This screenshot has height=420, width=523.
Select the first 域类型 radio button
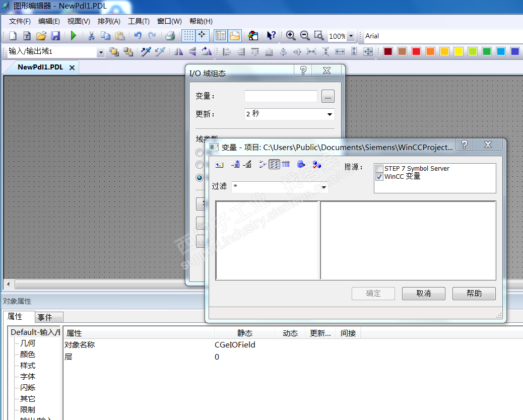click(200, 153)
